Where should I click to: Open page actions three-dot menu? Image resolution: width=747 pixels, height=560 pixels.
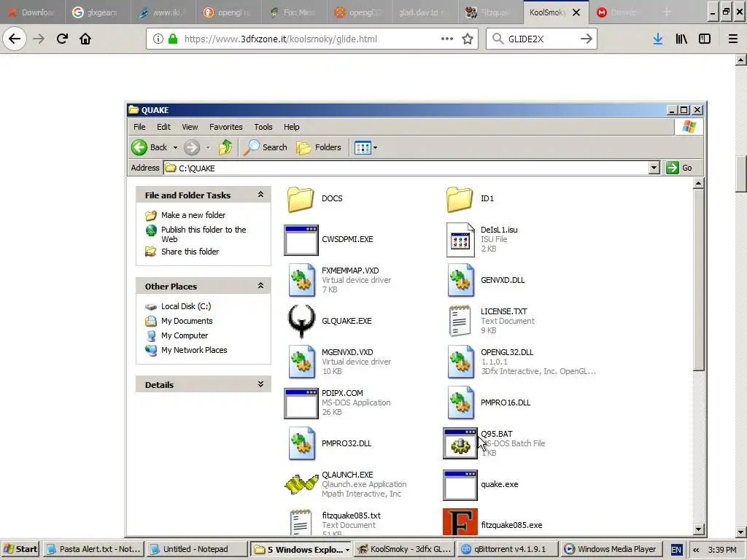[447, 39]
